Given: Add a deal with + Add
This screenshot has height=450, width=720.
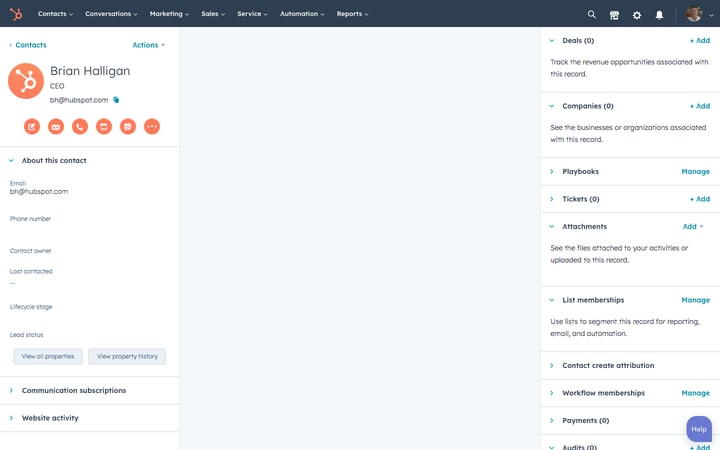Looking at the screenshot, I should coord(700,40).
